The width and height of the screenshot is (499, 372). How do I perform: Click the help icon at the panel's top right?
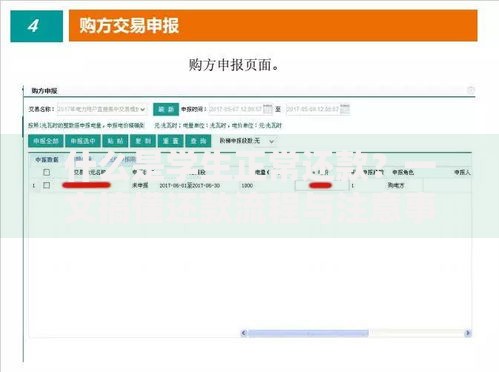[471, 90]
